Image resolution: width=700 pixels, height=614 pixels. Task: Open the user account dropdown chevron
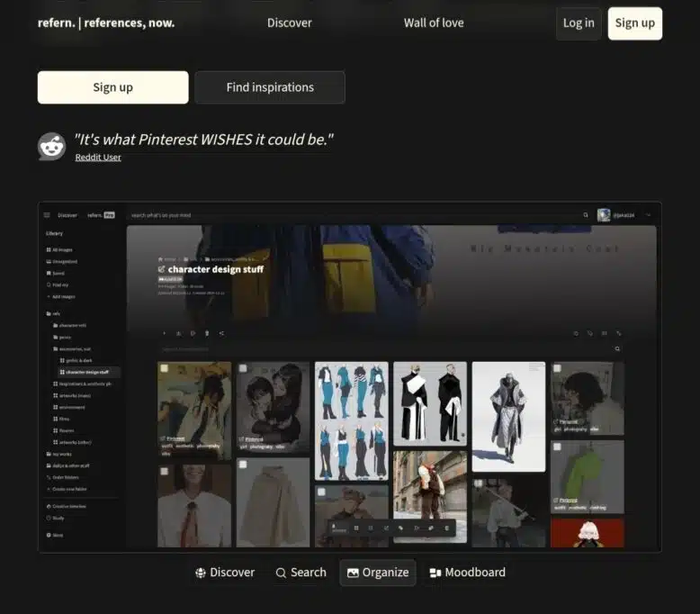click(x=648, y=215)
